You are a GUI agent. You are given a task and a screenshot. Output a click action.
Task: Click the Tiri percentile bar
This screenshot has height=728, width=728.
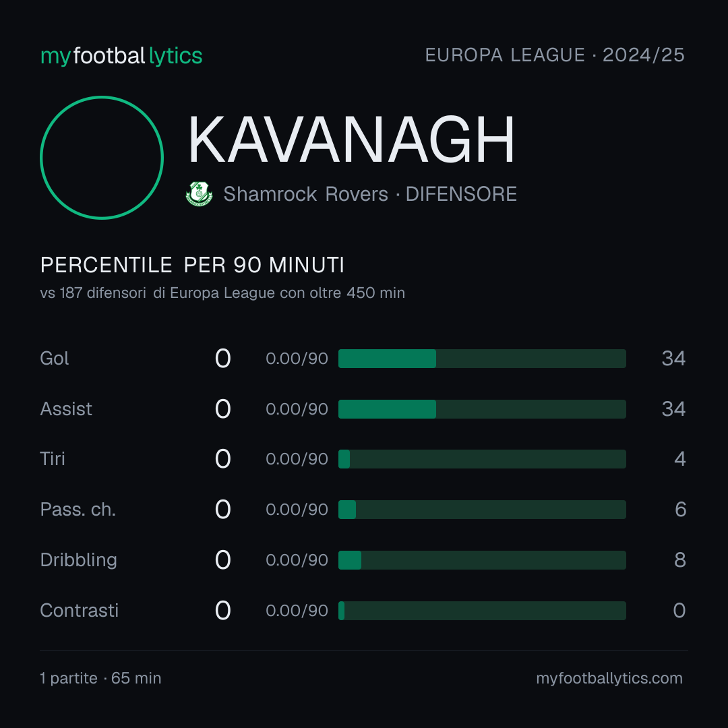click(482, 459)
